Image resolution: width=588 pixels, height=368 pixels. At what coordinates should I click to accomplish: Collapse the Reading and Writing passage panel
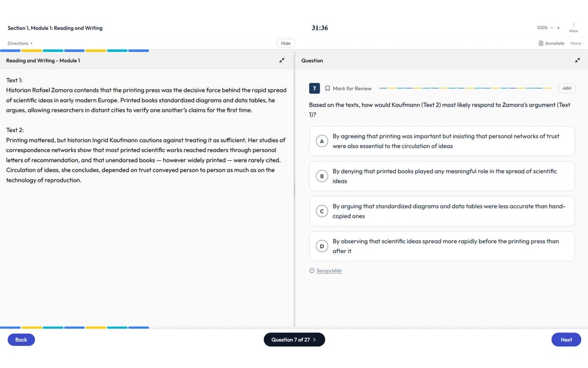(x=282, y=60)
